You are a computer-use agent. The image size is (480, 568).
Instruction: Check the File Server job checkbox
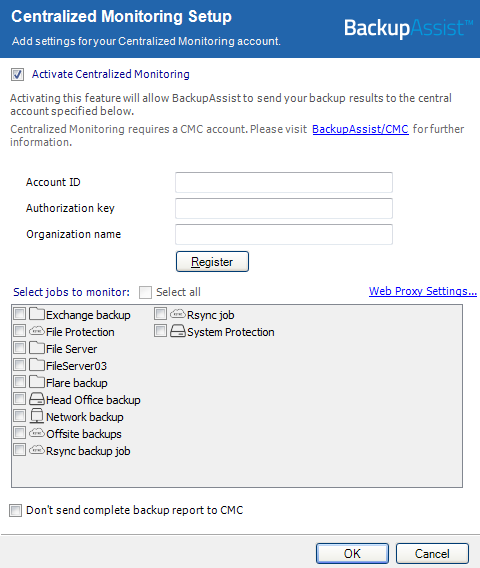pos(20,348)
